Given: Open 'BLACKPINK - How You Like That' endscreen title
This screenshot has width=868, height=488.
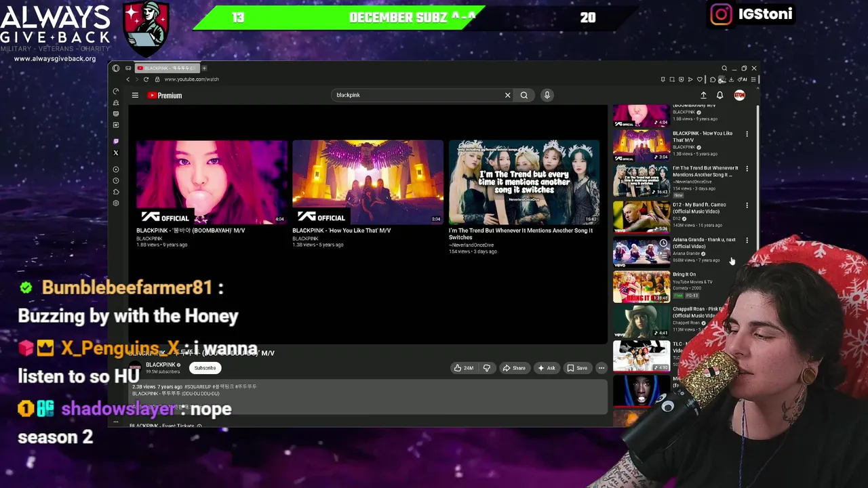Looking at the screenshot, I should (x=341, y=230).
